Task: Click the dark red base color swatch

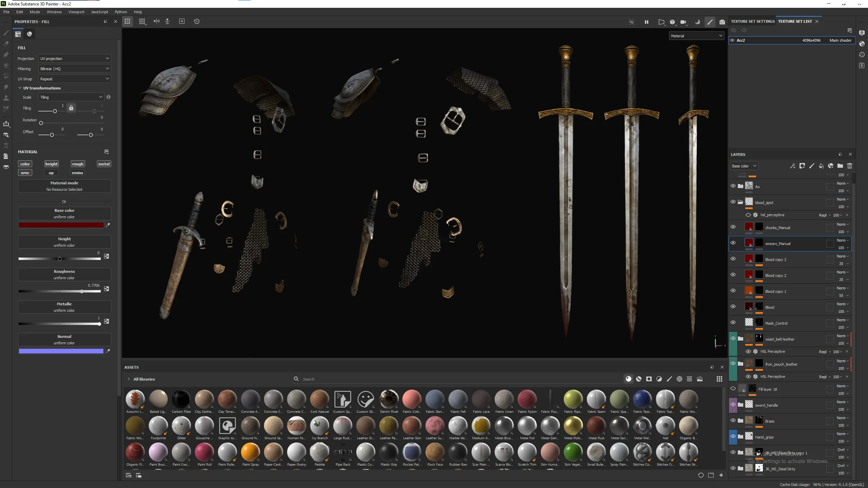Action: pos(61,225)
